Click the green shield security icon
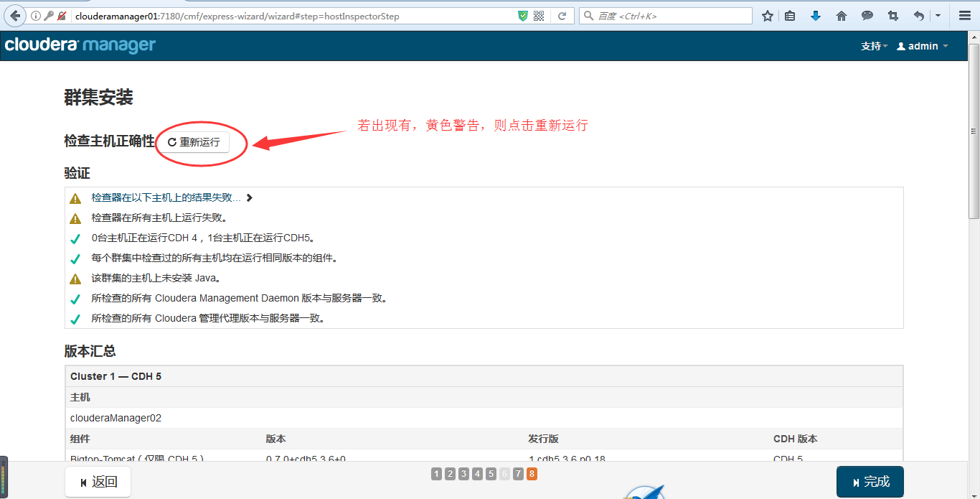 pos(523,16)
